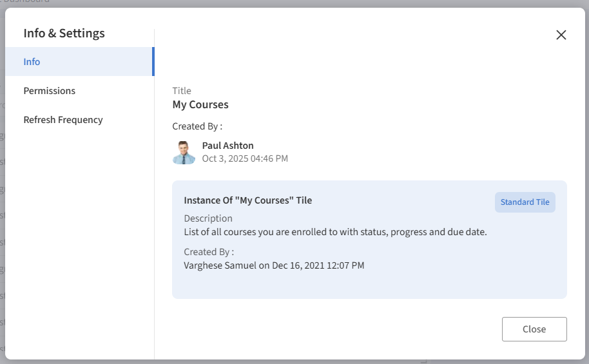This screenshot has height=364, width=589.
Task: Click the My Courses title text
Action: [x=200, y=104]
